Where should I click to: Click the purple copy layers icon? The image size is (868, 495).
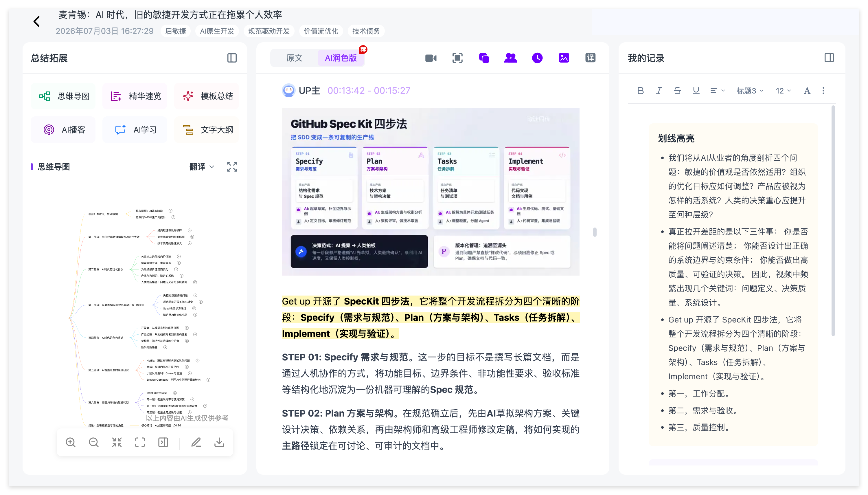[x=484, y=58]
